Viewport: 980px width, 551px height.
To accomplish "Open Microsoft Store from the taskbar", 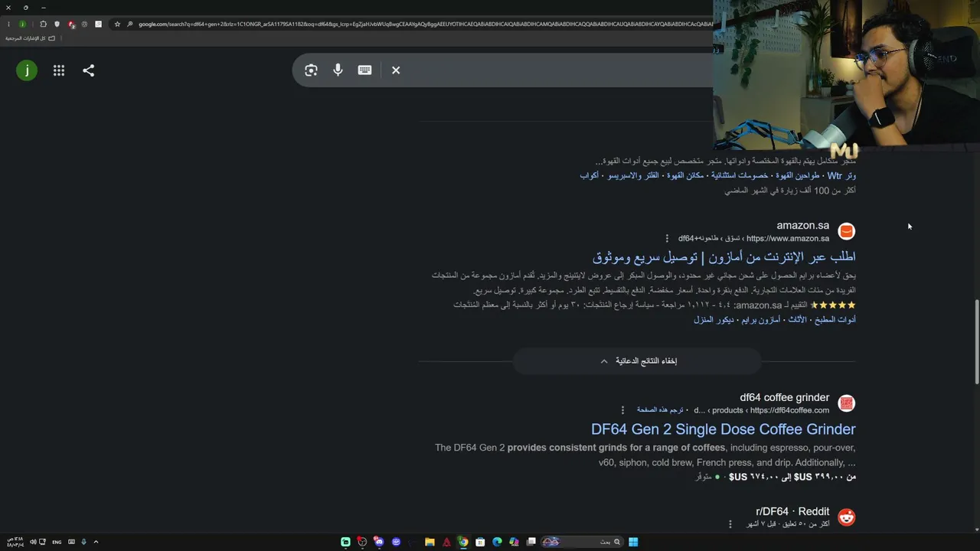I will (x=480, y=542).
